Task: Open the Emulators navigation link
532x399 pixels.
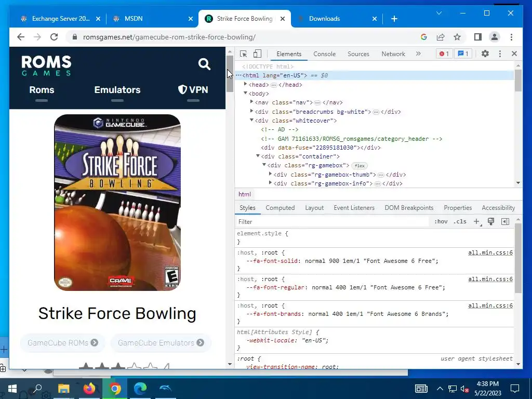Action: pos(117,90)
